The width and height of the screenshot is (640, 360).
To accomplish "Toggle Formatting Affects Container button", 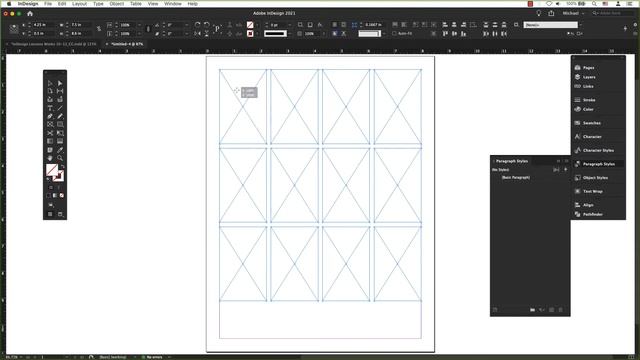I will pyautogui.click(x=51, y=188).
